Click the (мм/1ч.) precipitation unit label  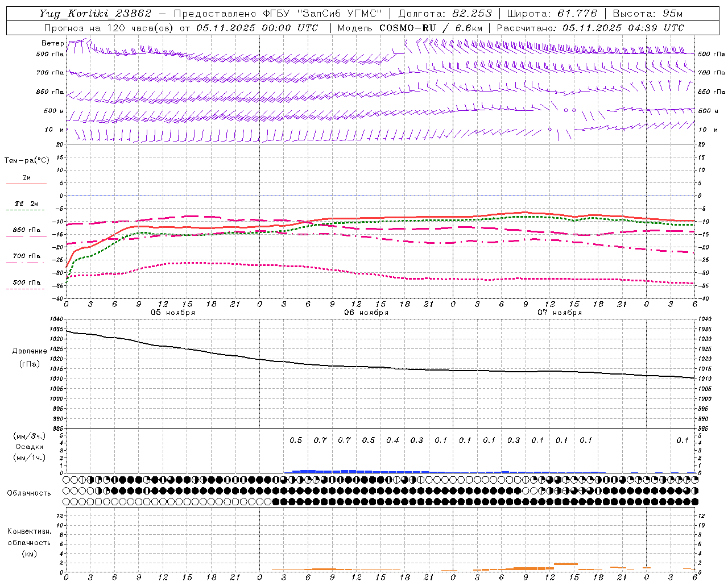tap(30, 458)
